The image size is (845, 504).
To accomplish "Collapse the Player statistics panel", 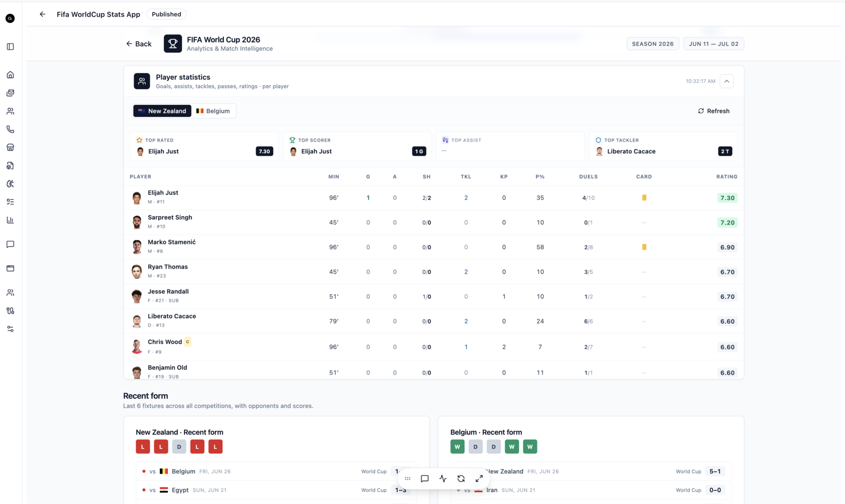I will click(727, 81).
